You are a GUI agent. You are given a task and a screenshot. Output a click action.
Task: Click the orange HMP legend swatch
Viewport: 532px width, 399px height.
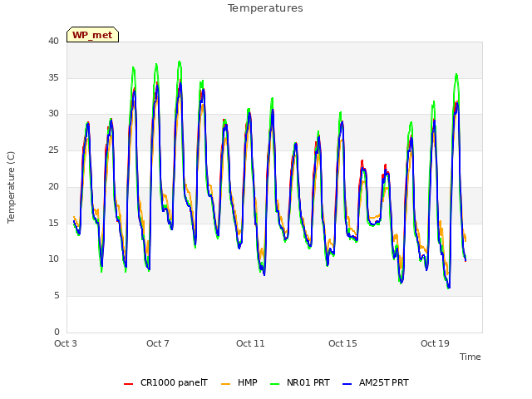(225, 384)
